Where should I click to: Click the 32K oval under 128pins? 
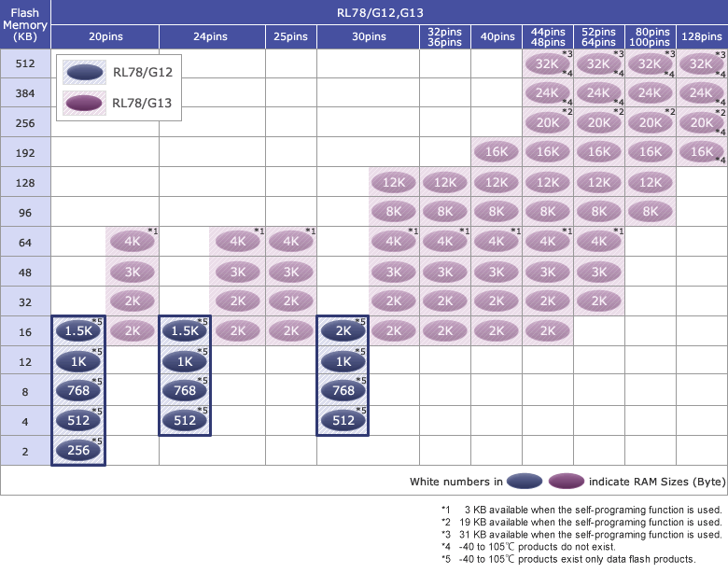(x=701, y=63)
